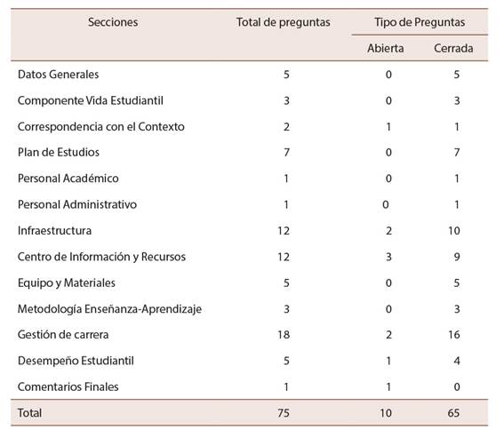Select Personal Administrativo row label
The width and height of the screenshot is (504, 430).
tap(77, 204)
